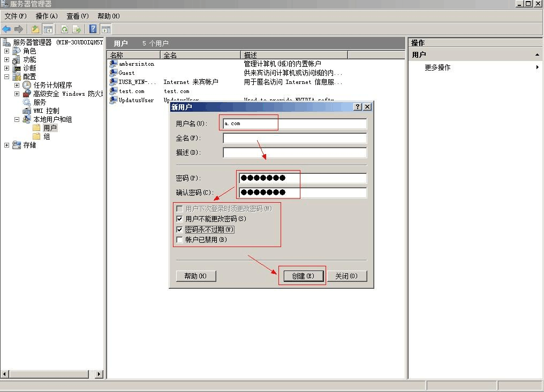Uncheck 用户不能更改密码 checkbox

[x=179, y=219]
